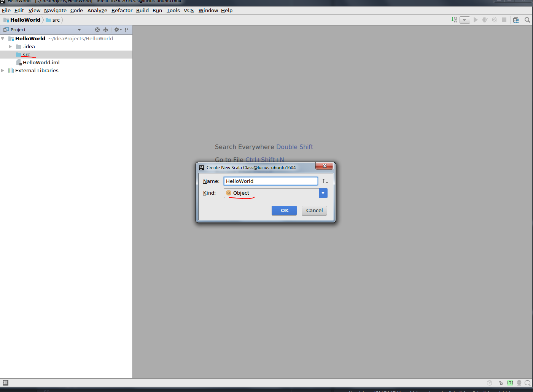Viewport: 533px width, 392px height.
Task: Click the OK button
Action: pyautogui.click(x=284, y=211)
